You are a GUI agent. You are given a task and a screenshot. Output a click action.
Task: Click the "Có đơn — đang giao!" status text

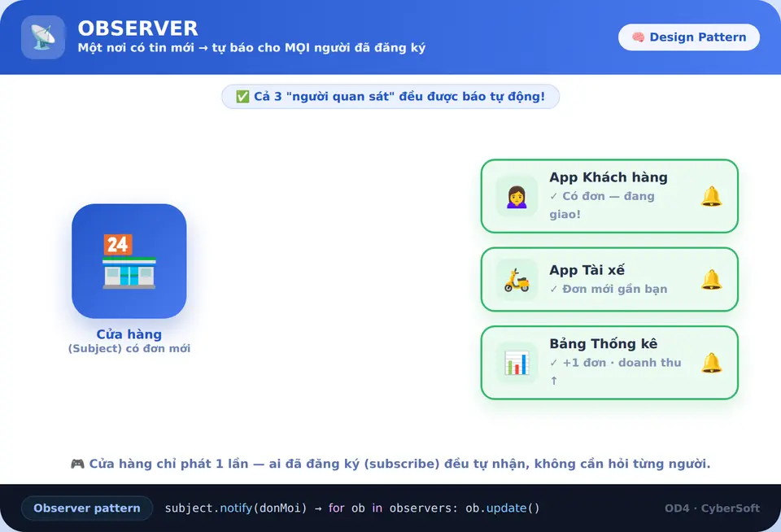(602, 205)
